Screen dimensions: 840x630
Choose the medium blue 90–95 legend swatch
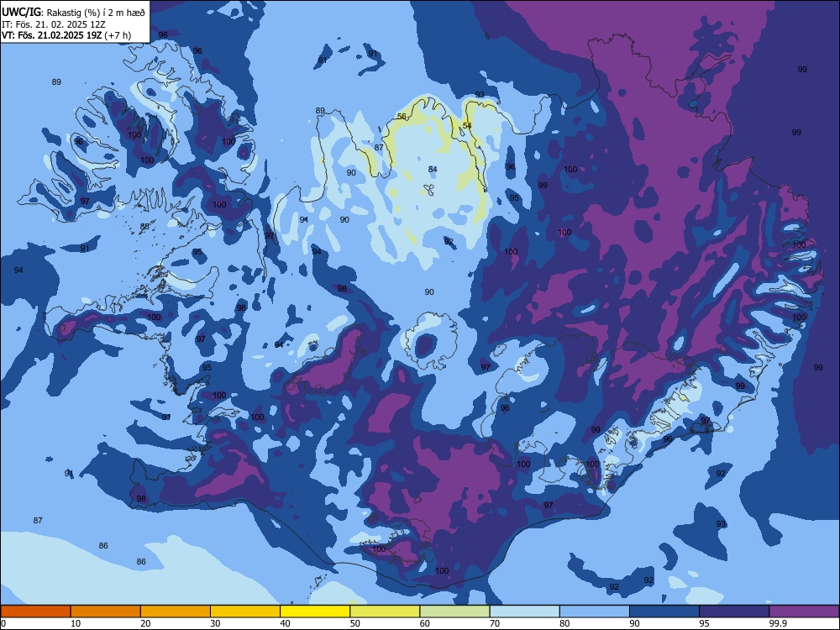click(664, 612)
